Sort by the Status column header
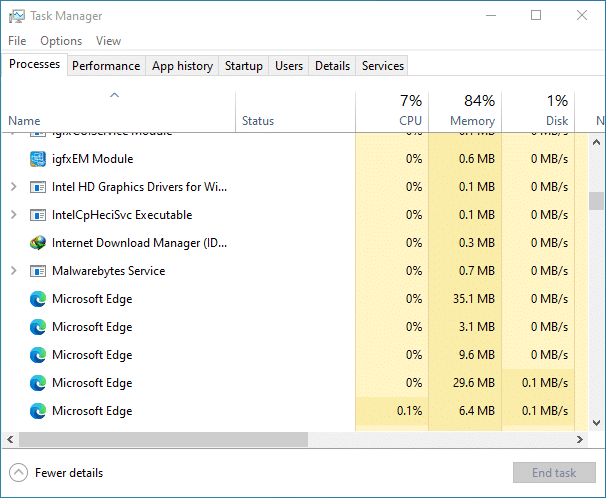The height and width of the screenshot is (498, 606). point(295,112)
